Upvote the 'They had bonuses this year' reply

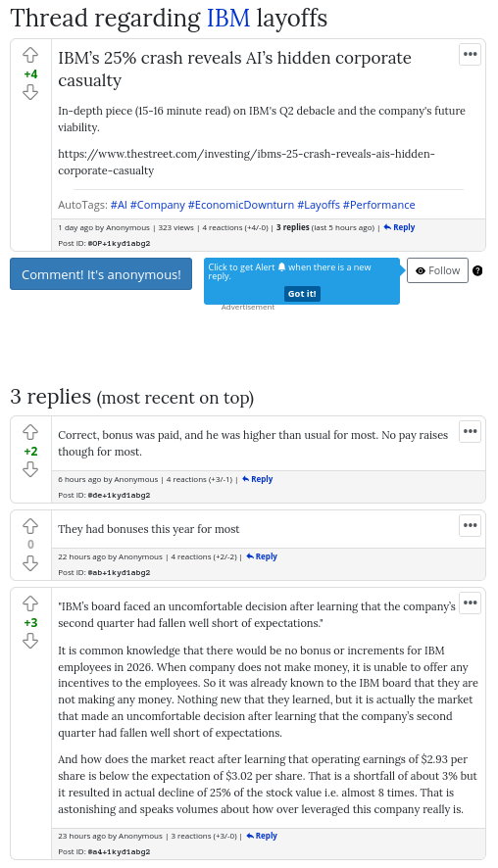(x=30, y=526)
